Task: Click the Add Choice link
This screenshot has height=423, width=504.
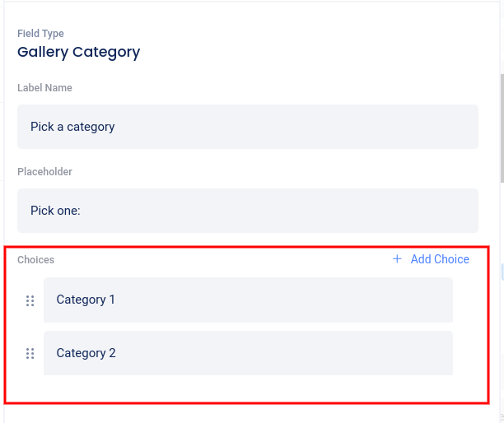Action: point(439,259)
